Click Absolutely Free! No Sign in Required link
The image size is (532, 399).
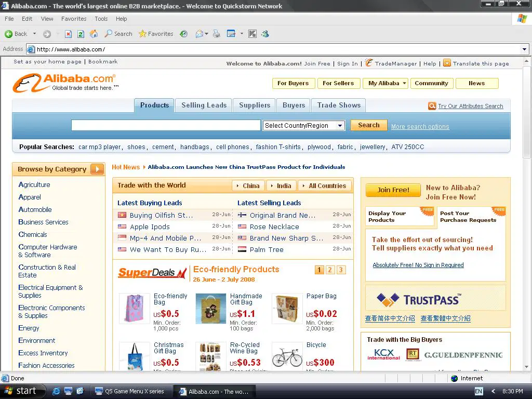click(x=418, y=265)
